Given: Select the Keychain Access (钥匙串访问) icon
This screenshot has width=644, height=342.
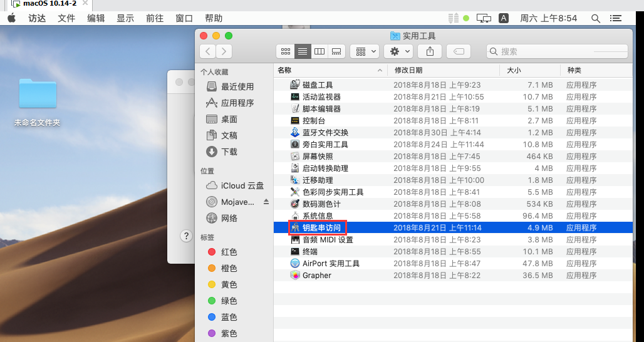Looking at the screenshot, I should (295, 227).
